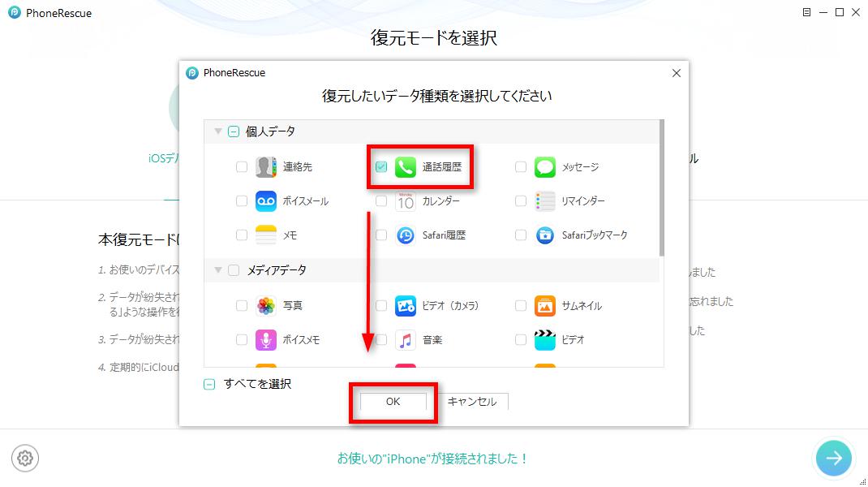Screen dimensions: 868x487
Task: Click the Reminders (リマインダー) list icon
Action: click(544, 201)
